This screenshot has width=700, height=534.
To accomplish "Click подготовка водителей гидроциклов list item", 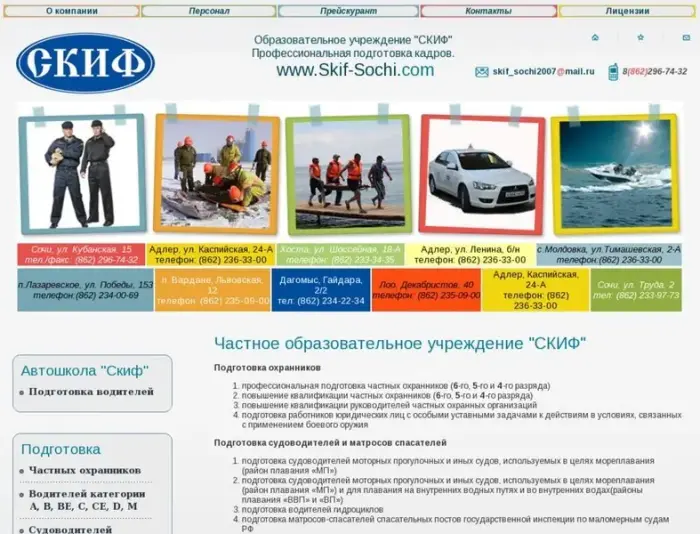I will 312,509.
